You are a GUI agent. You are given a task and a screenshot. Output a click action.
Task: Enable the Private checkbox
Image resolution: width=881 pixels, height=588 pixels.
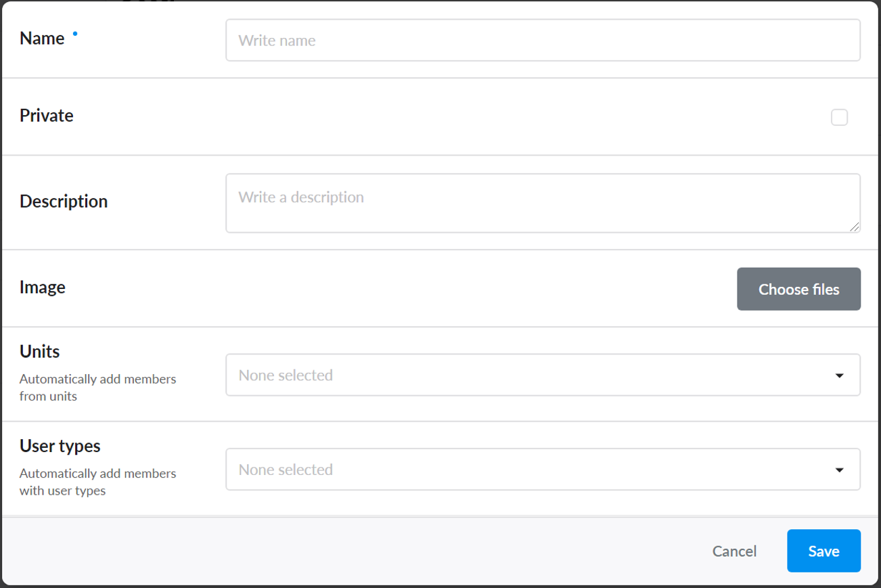(839, 117)
